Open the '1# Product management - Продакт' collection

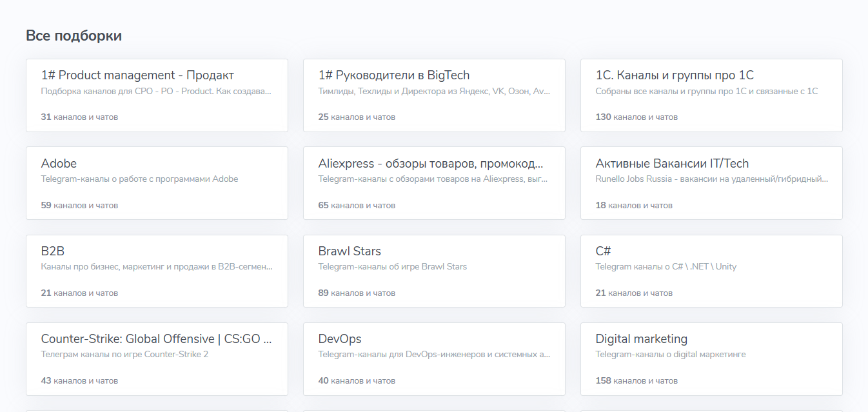(x=157, y=95)
